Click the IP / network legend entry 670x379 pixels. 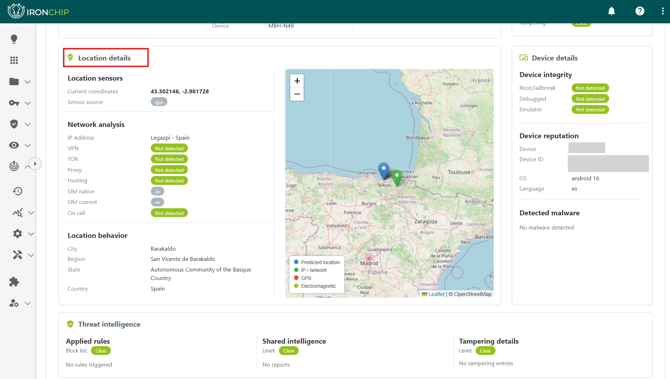pos(310,270)
